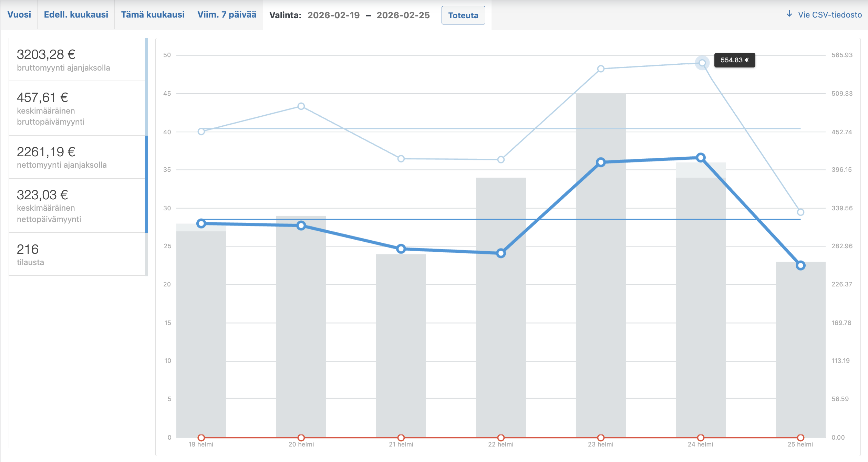Edit the start date 2026-02-19 field
This screenshot has width=868, height=462.
click(333, 15)
